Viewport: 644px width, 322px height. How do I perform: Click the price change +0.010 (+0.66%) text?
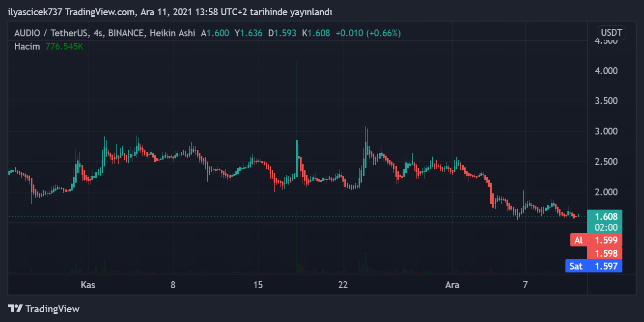pos(368,33)
